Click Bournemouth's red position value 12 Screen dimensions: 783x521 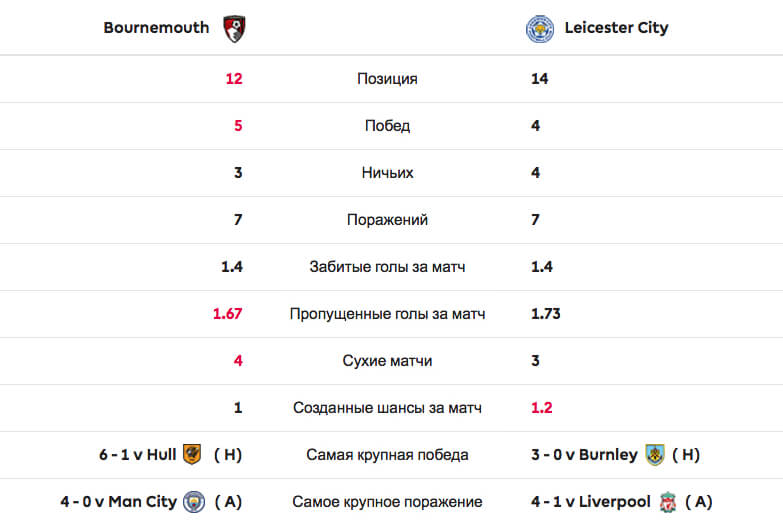tap(234, 79)
